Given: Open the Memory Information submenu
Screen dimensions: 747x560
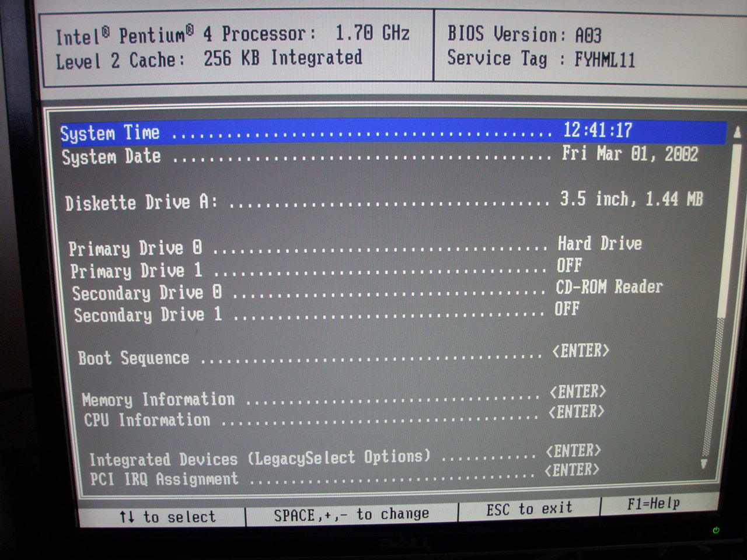Looking at the screenshot, I should point(344,395).
